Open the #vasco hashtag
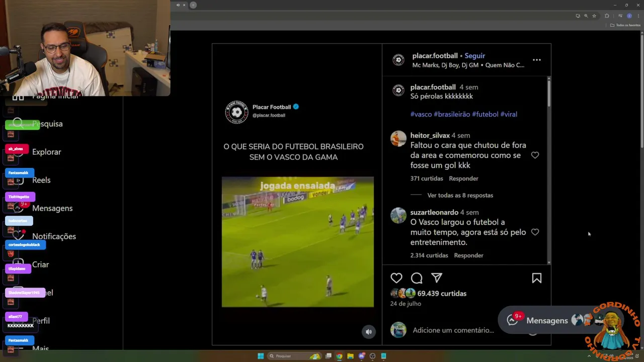This screenshot has height=362, width=644. pos(421,114)
